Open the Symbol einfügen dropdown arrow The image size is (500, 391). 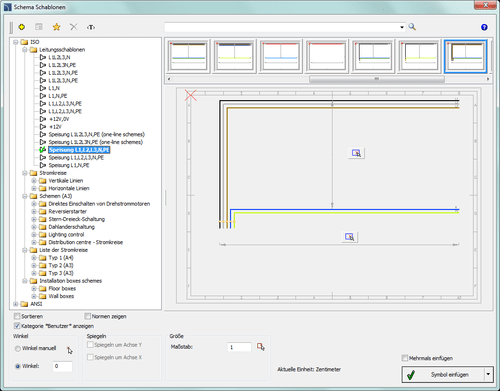[488, 374]
